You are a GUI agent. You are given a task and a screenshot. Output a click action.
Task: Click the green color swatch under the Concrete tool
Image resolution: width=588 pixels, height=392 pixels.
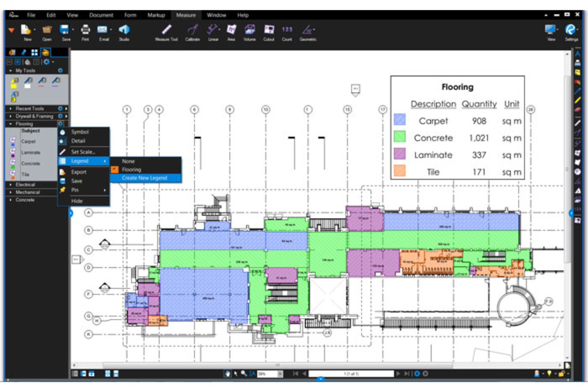tap(14, 167)
